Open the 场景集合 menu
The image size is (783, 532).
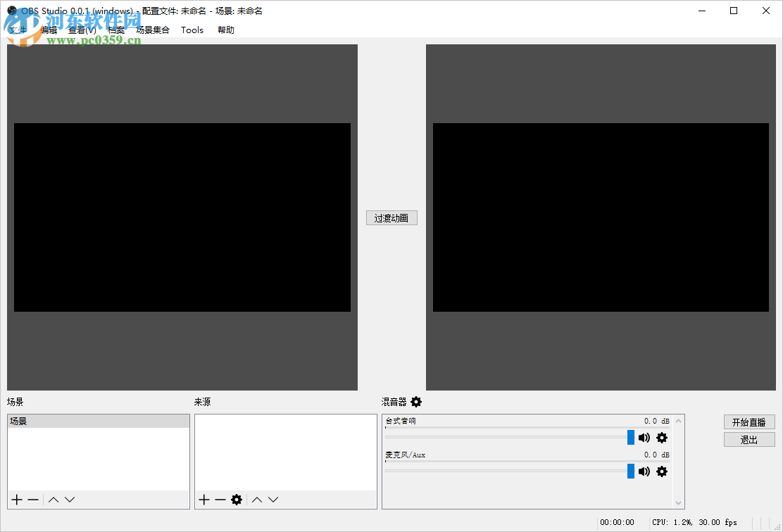tap(153, 30)
